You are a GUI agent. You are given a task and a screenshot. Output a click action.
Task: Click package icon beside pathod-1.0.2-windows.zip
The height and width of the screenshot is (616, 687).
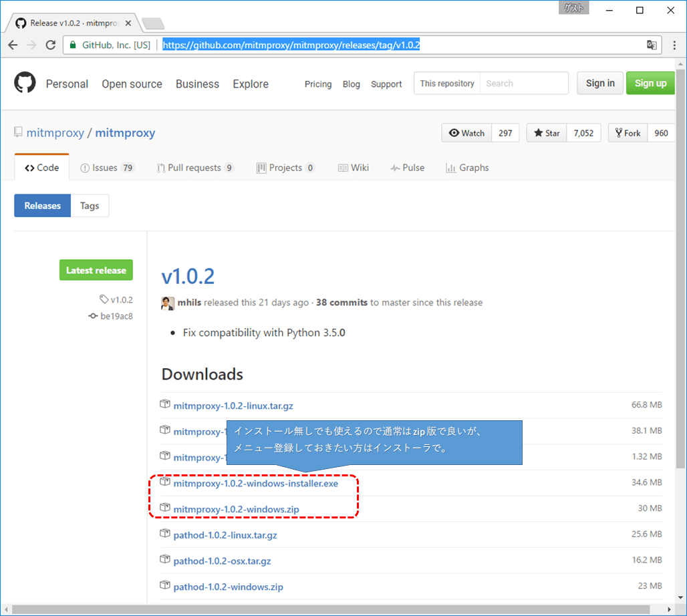(x=165, y=585)
